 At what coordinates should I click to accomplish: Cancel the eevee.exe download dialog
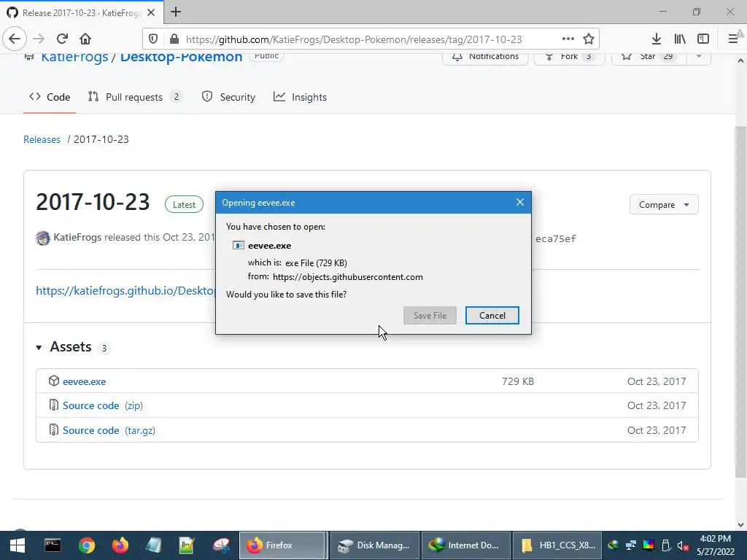click(x=492, y=315)
